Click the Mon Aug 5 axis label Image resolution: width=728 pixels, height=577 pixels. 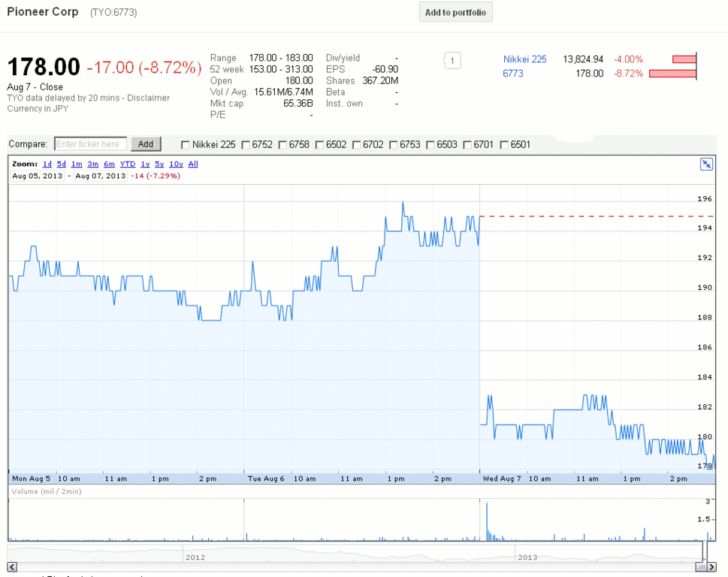[31, 479]
